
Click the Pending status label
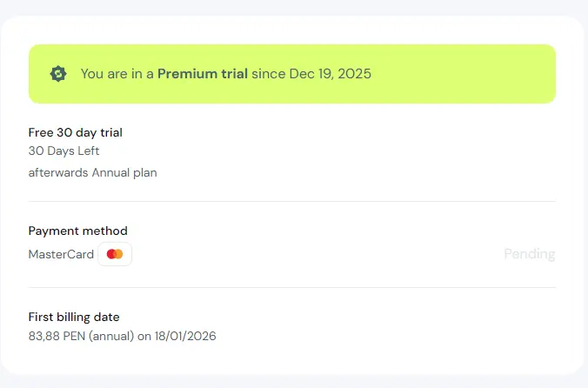click(x=529, y=254)
